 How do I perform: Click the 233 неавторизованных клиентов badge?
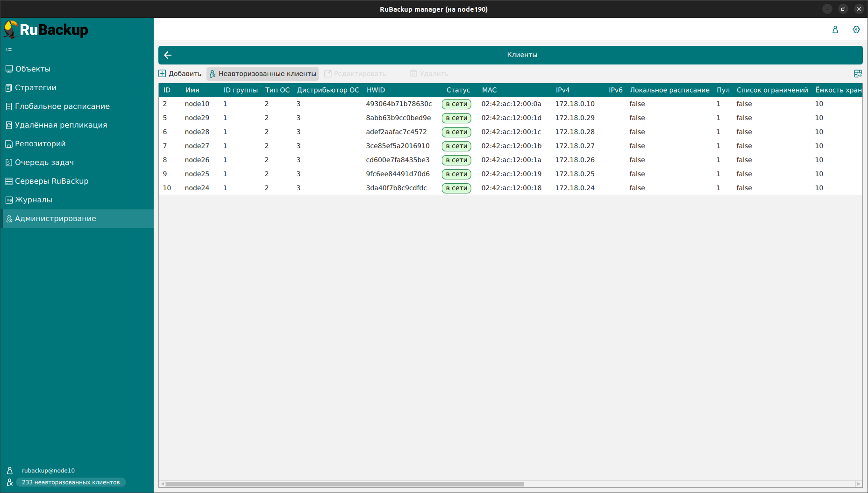(71, 482)
